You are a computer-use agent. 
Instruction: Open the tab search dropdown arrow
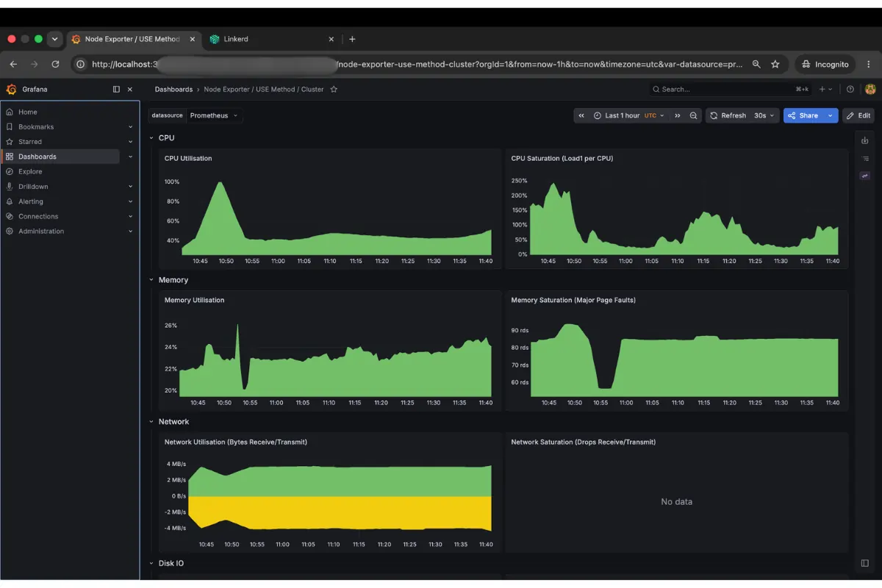coord(54,39)
